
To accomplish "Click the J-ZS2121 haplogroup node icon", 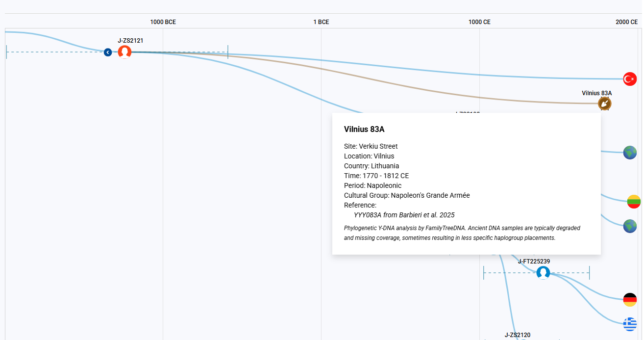I will click(124, 52).
